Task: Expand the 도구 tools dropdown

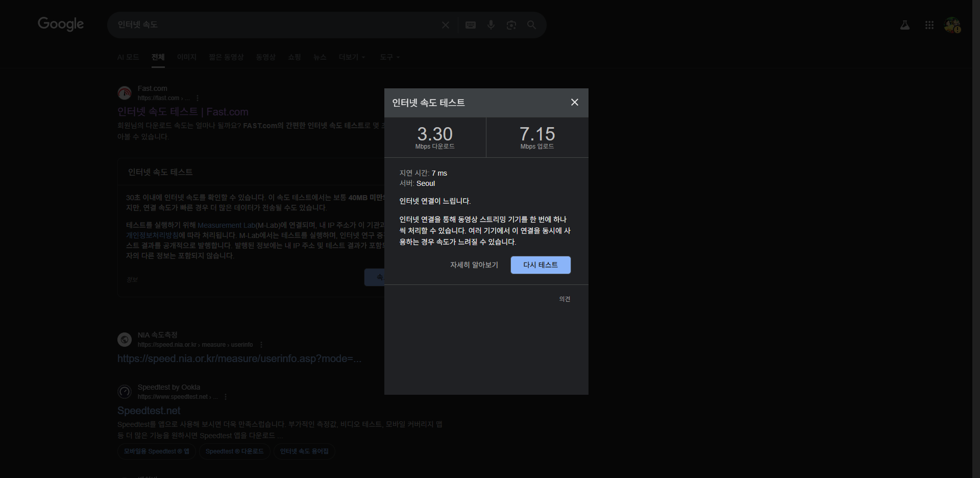Action: point(389,57)
